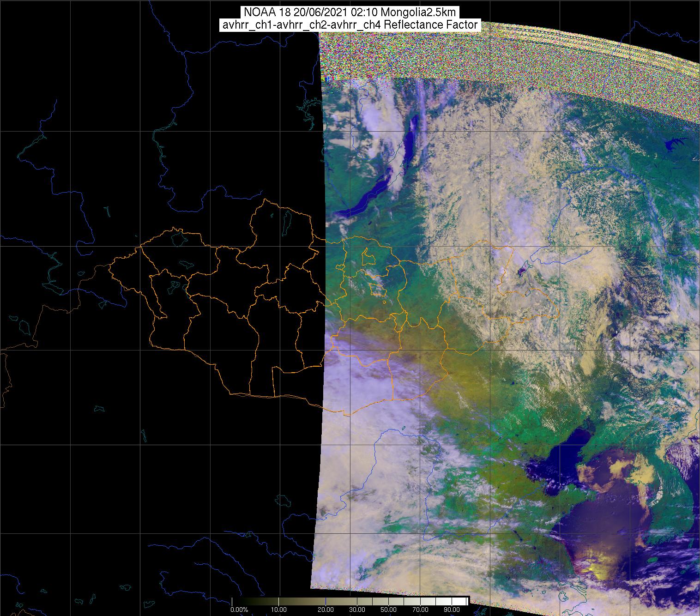The image size is (700, 616).
Task: Click the '70.00' colorbar label
Action: tap(422, 610)
